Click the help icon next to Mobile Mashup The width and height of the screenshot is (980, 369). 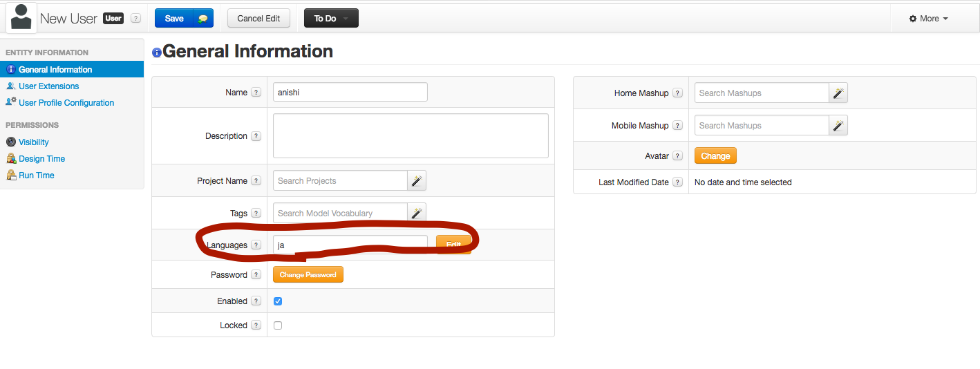pyautogui.click(x=677, y=126)
